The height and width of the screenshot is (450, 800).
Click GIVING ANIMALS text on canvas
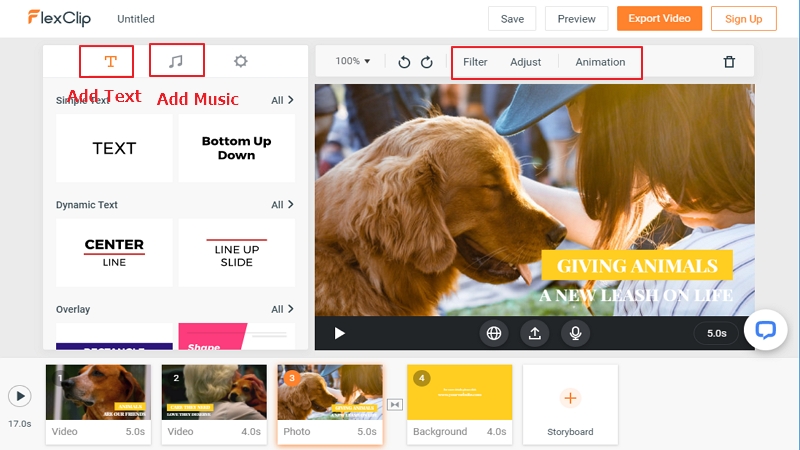637,265
